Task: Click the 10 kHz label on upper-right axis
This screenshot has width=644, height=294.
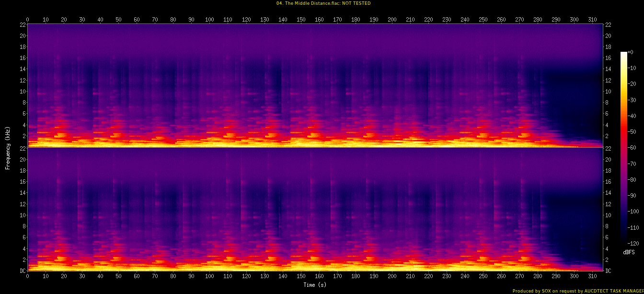Action: tap(608, 92)
